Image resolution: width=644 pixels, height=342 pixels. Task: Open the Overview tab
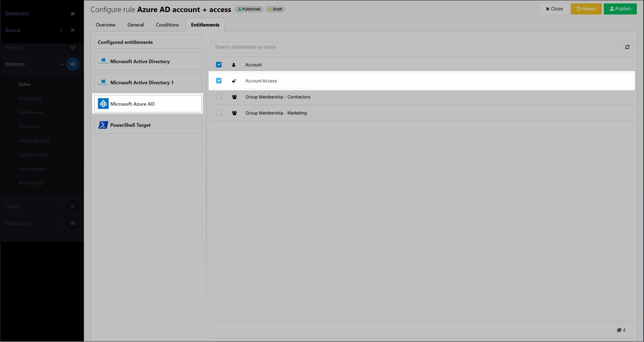105,25
